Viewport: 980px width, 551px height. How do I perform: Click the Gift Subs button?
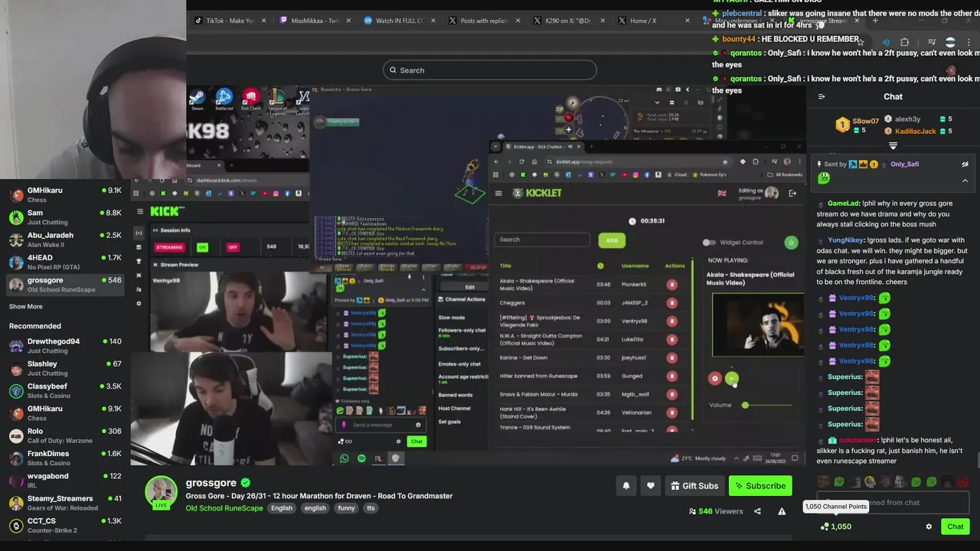coord(694,486)
